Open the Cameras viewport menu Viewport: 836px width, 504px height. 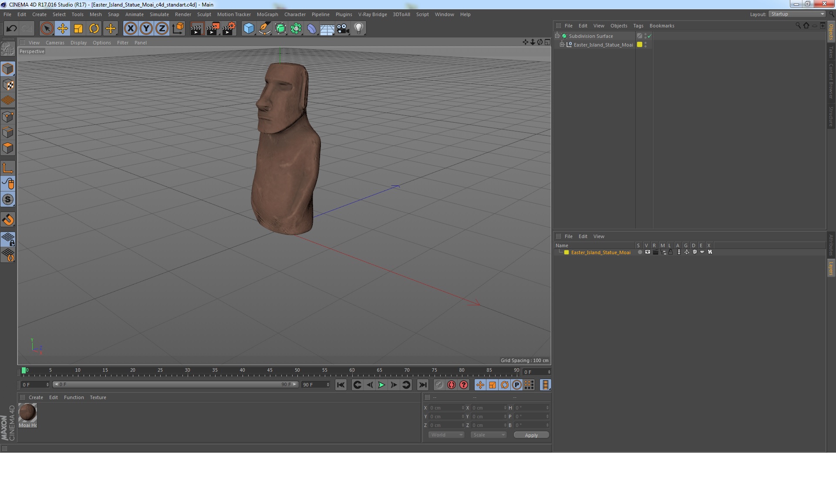click(55, 43)
